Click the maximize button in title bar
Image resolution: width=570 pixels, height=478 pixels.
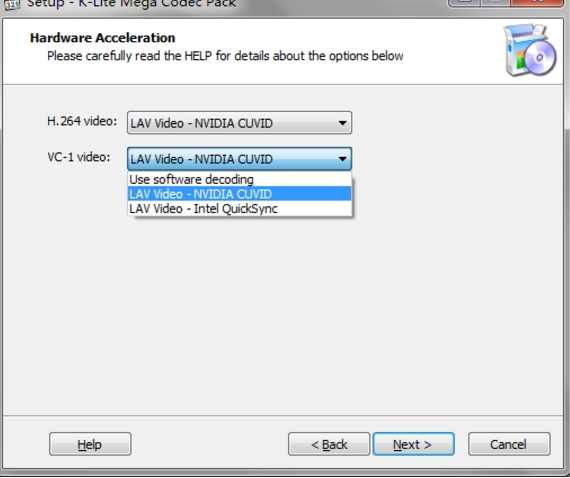click(x=495, y=3)
